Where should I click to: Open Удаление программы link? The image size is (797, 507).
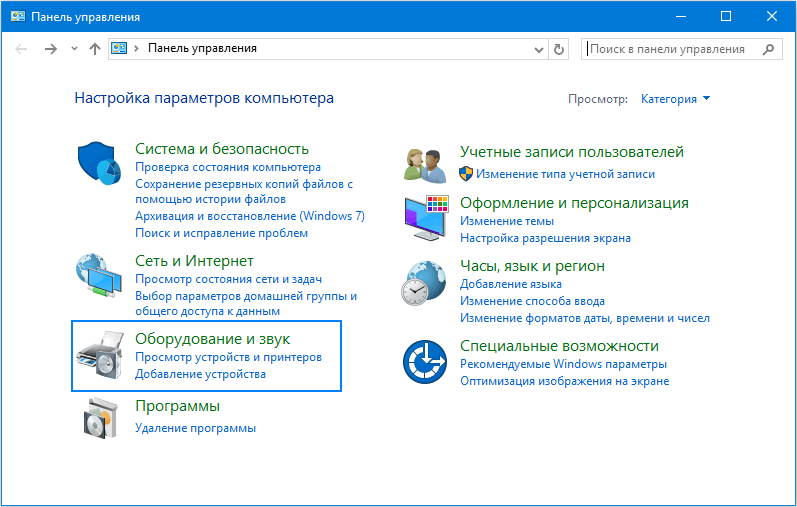195,428
